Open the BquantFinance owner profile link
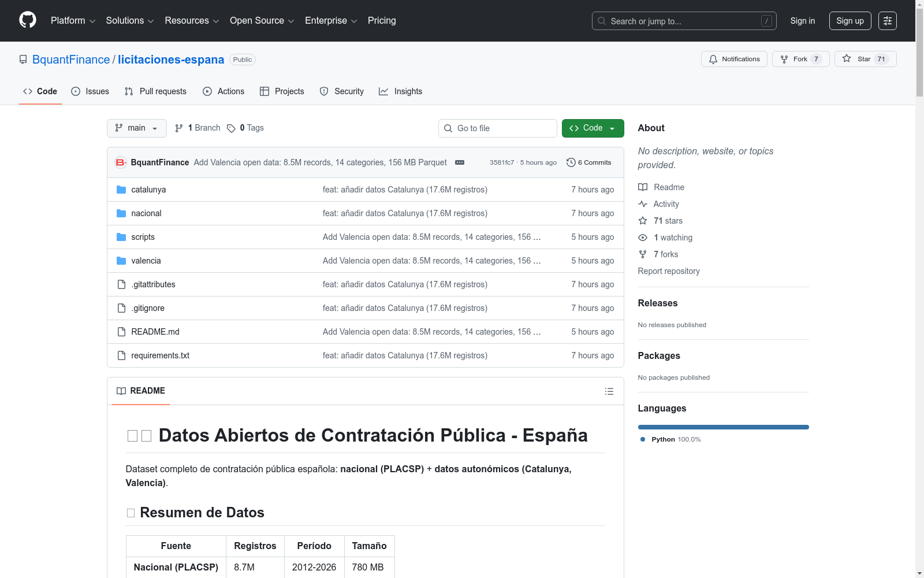This screenshot has height=578, width=924. click(x=71, y=60)
